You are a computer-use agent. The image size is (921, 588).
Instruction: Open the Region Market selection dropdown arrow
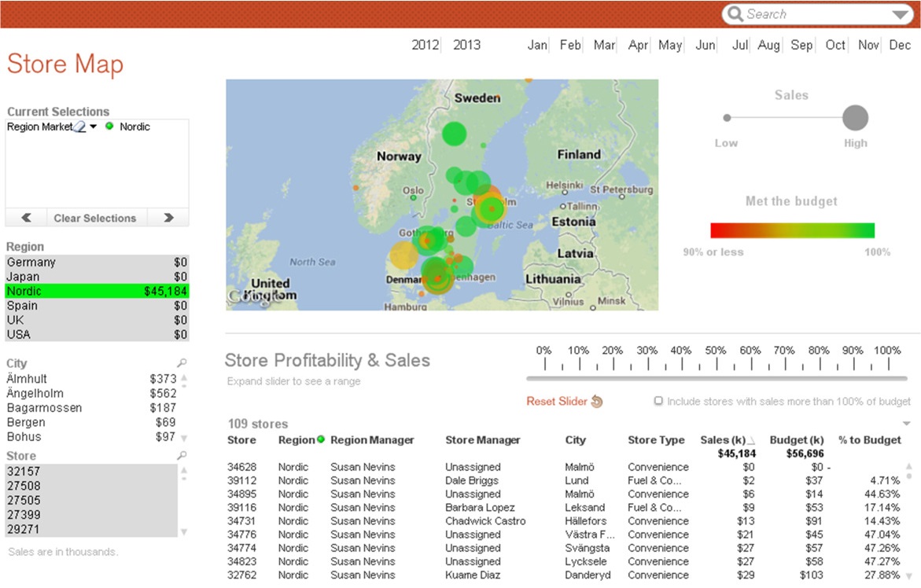tap(93, 127)
